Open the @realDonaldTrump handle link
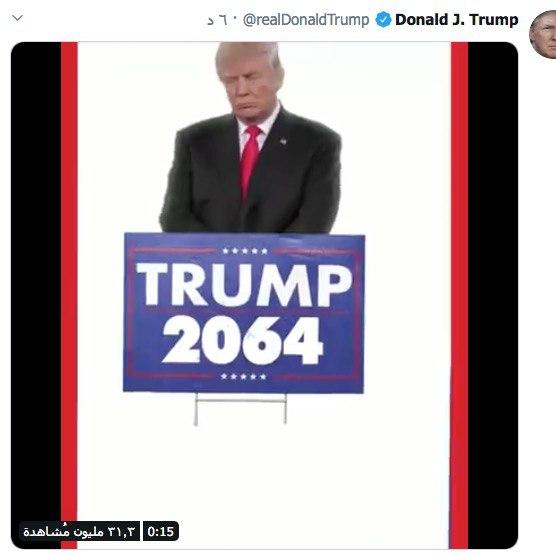Image resolution: width=556 pixels, height=555 pixels. (x=306, y=20)
